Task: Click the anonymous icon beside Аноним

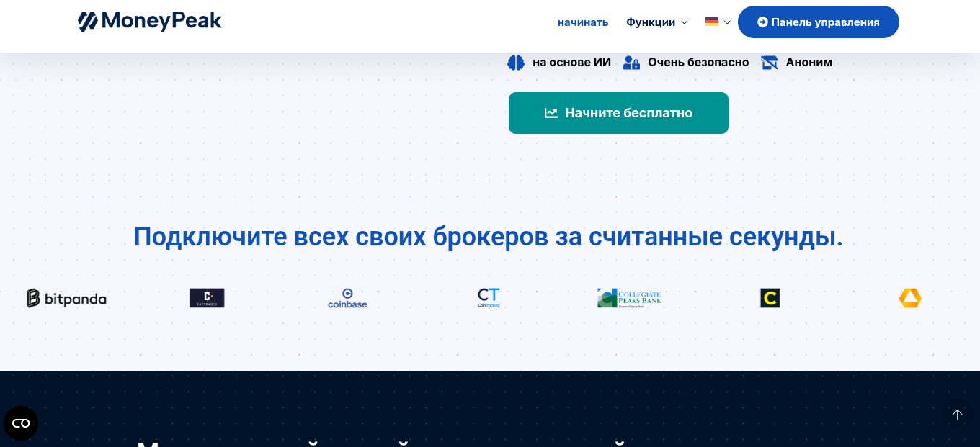Action: [770, 63]
